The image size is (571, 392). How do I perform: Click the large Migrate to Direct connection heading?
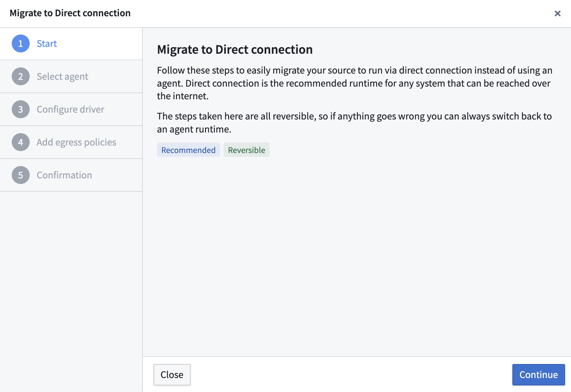[235, 49]
